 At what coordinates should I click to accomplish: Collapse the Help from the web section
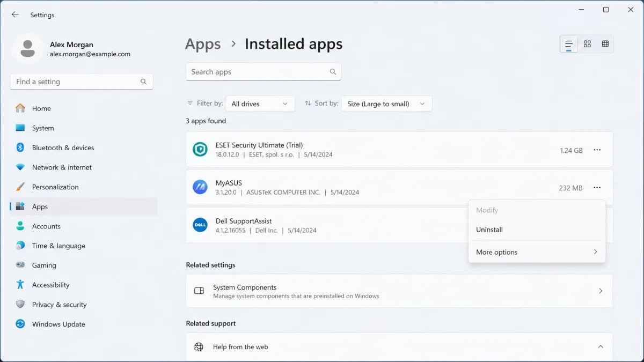[601, 347]
